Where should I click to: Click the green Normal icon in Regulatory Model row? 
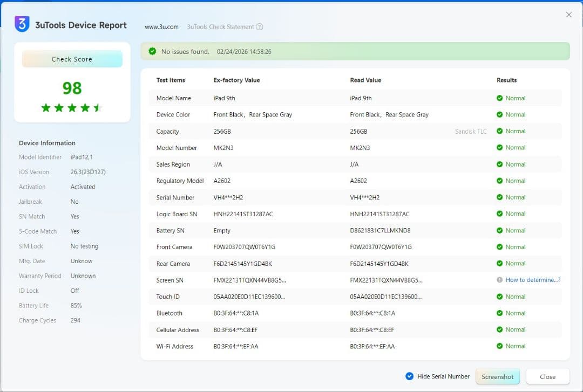[x=499, y=181]
